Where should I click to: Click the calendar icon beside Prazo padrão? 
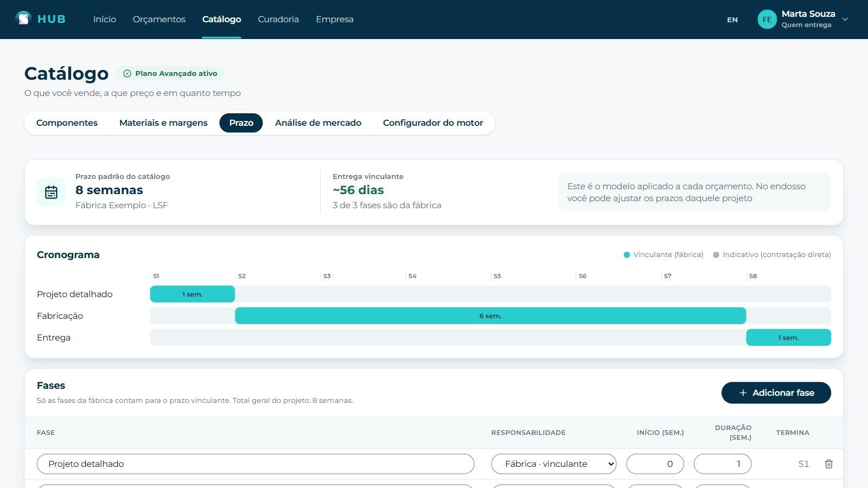pos(52,192)
